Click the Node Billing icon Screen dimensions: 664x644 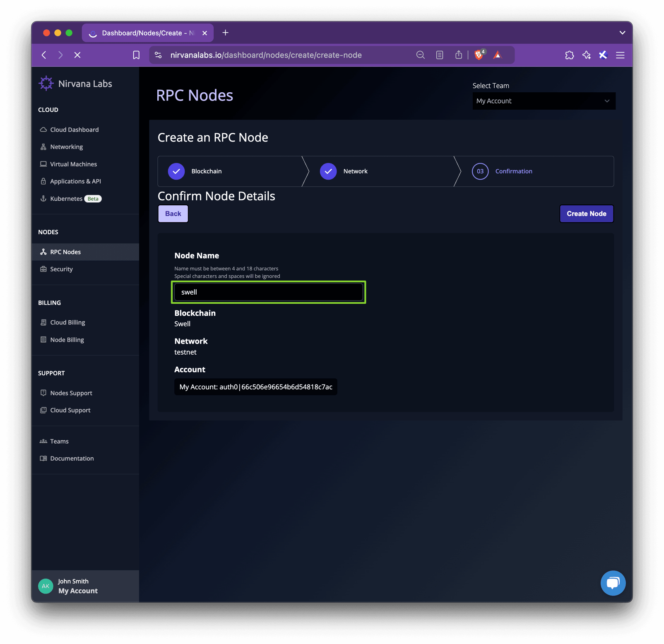coord(43,340)
